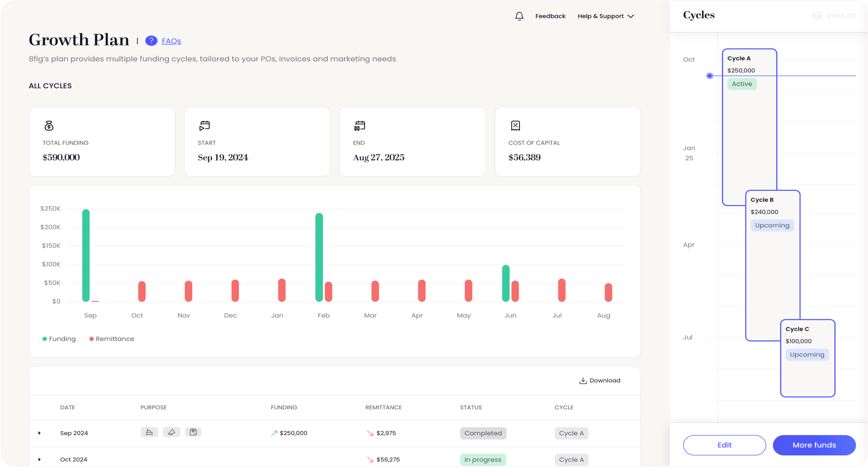Click the Cycle A tag in Oct 2024 row
Screen dimensions: 868x467
pyautogui.click(x=571, y=459)
